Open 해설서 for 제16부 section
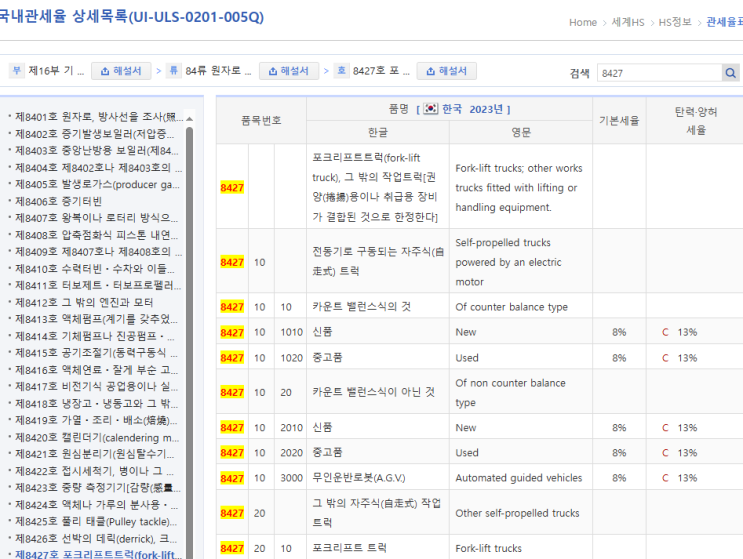The image size is (743, 559). point(121,71)
